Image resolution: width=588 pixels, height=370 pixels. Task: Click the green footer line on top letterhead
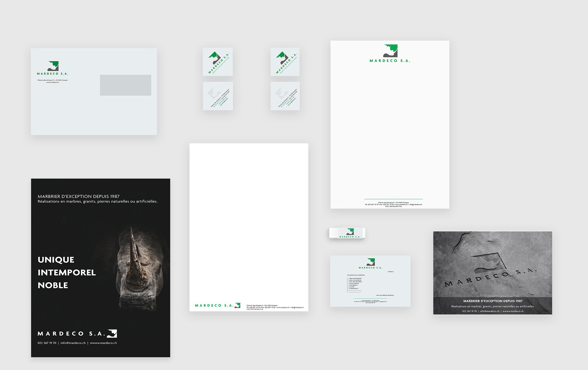click(x=393, y=199)
